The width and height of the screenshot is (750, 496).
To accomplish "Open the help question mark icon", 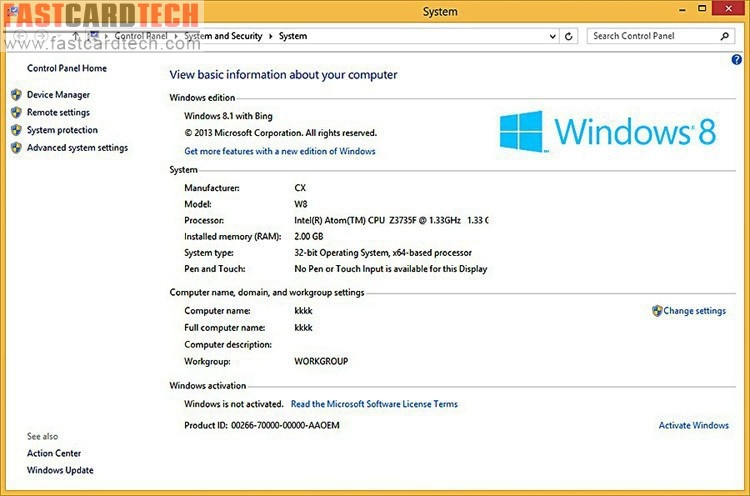I will click(736, 59).
